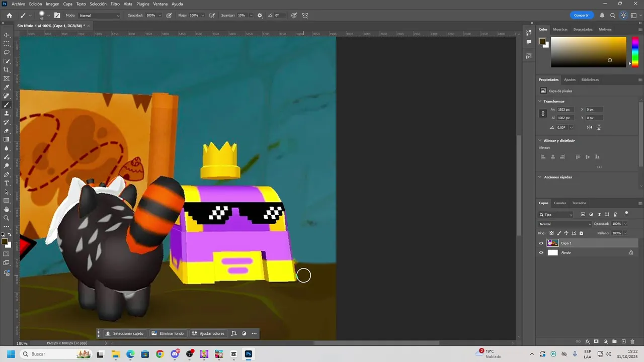Toggle layer filtering switch
The image size is (644, 362).
point(626,214)
